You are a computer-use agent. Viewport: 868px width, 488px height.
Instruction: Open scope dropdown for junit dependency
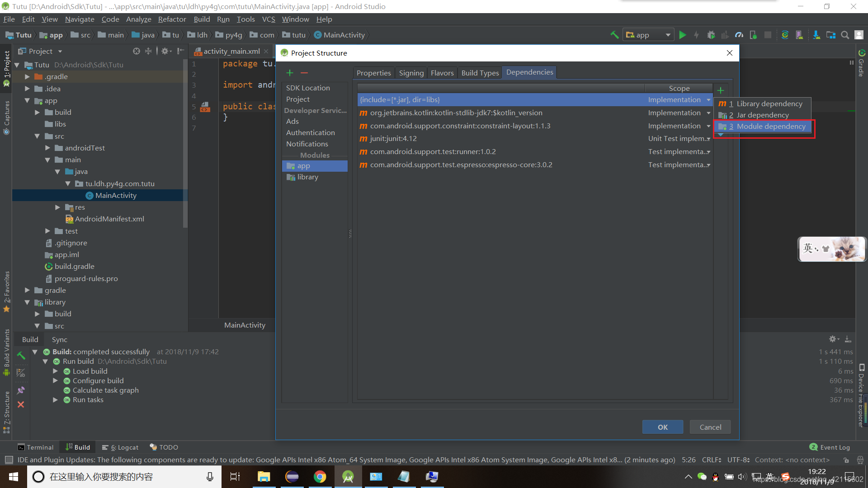(708, 139)
